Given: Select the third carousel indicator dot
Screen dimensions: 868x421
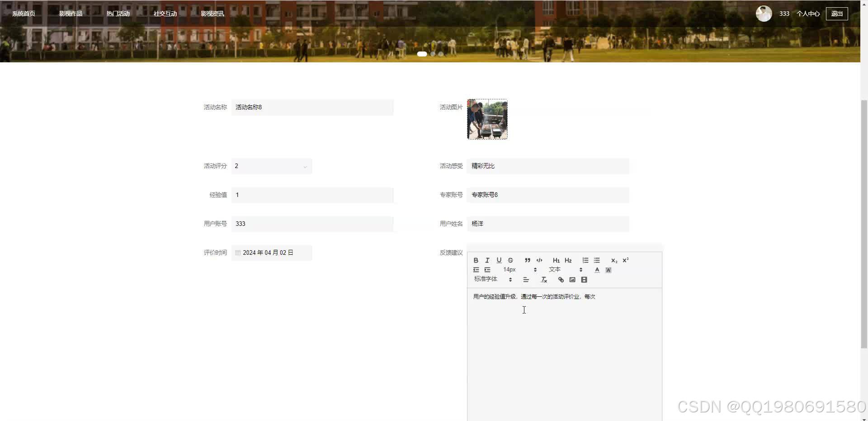Looking at the screenshot, I should point(441,54).
